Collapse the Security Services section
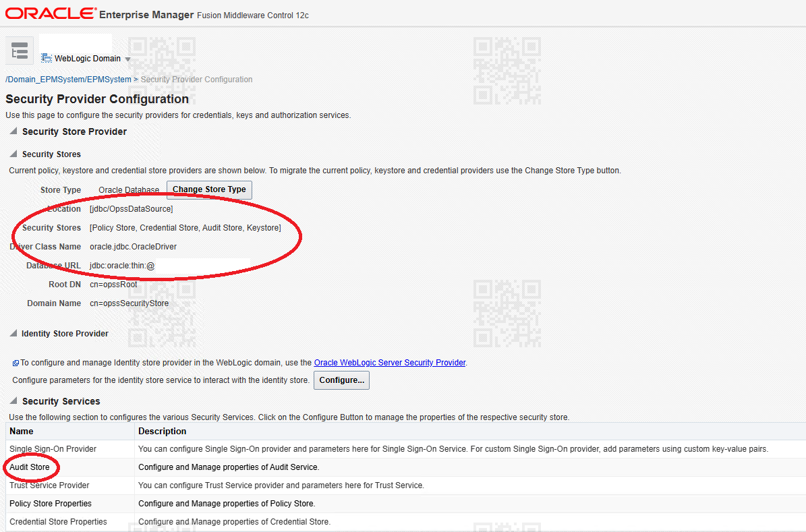This screenshot has height=532, width=806. pyautogui.click(x=13, y=401)
